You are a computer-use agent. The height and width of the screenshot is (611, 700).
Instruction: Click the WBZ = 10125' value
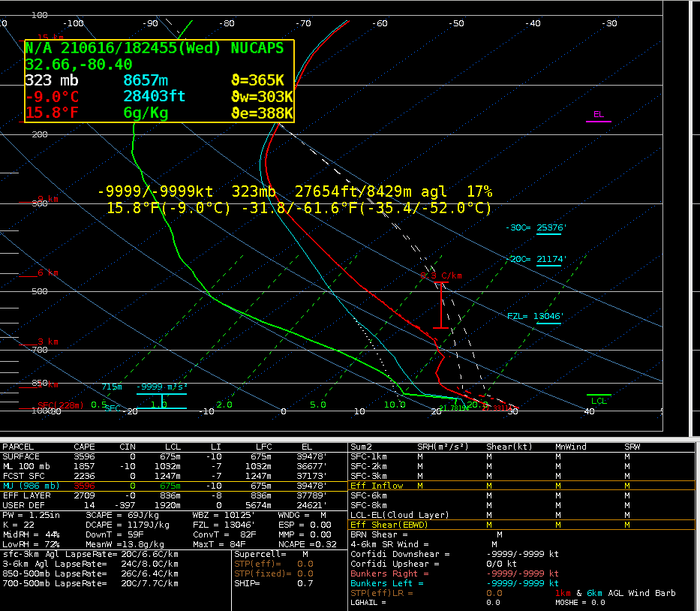[x=224, y=515]
